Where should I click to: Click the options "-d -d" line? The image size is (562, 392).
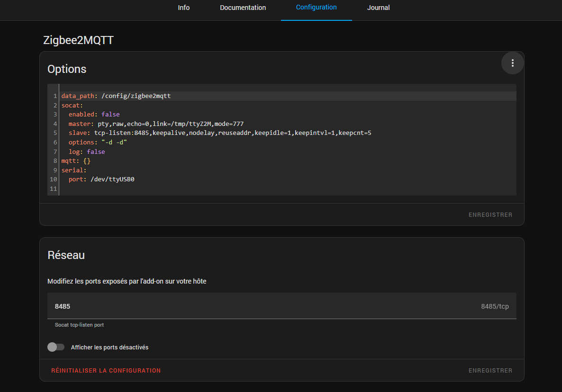98,142
